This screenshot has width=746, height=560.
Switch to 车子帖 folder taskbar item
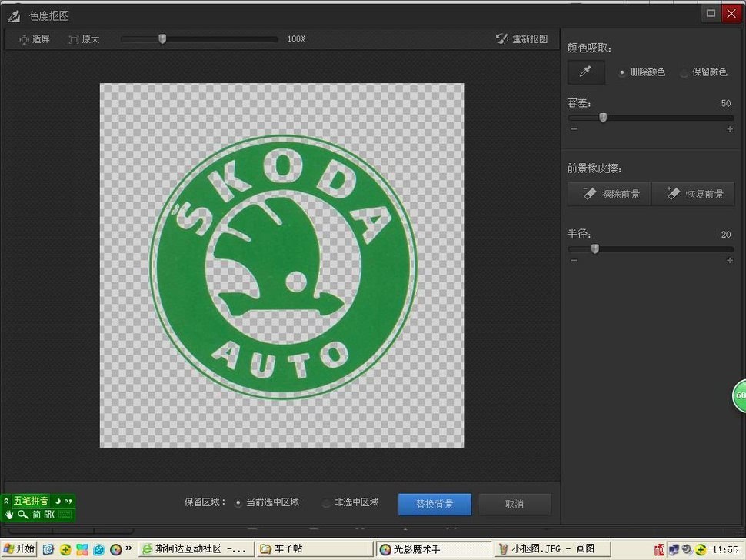tap(314, 548)
